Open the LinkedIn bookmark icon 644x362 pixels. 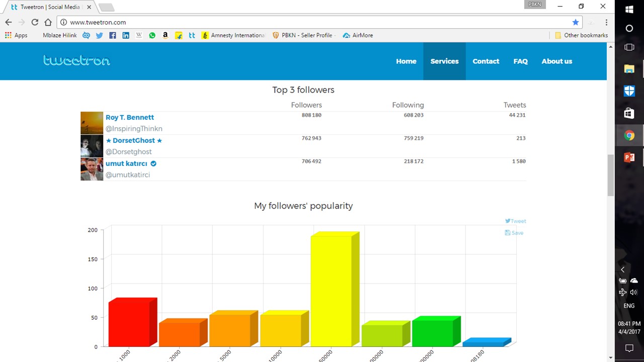coord(126,35)
